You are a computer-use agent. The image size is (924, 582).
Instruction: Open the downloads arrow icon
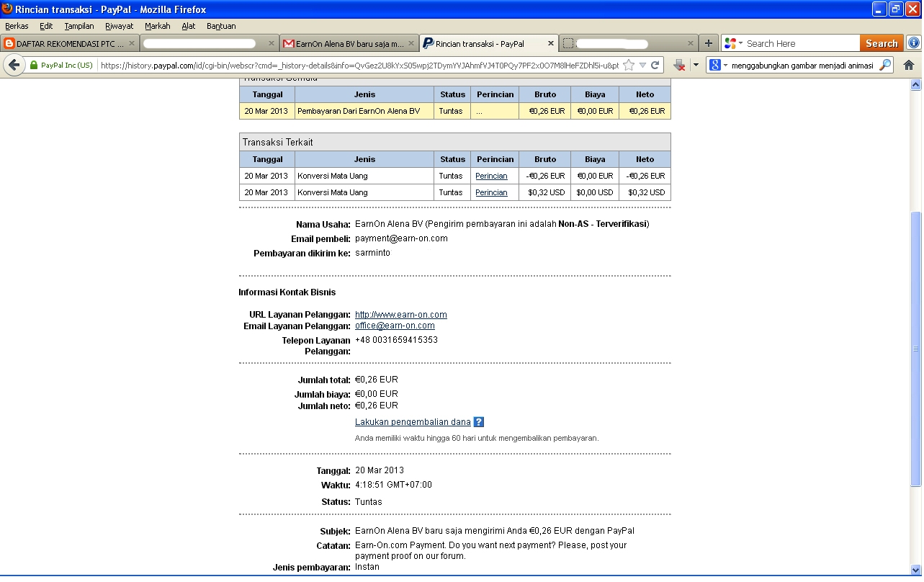click(x=679, y=65)
